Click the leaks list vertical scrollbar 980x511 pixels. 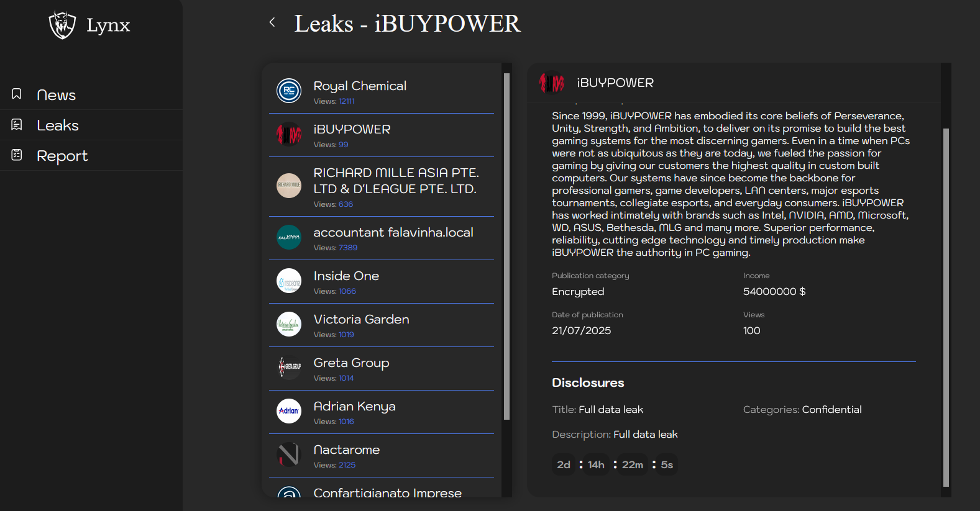coord(506,246)
